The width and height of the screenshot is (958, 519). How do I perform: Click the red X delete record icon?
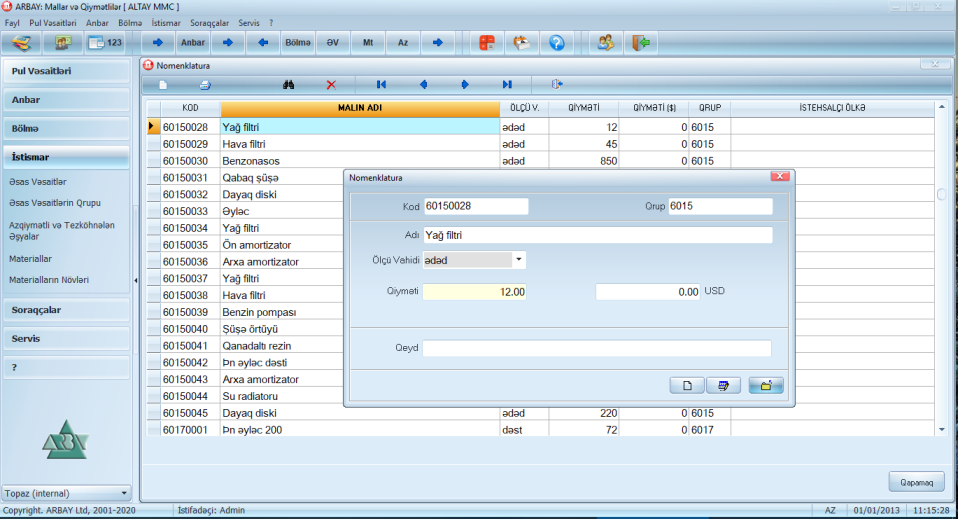click(x=331, y=85)
